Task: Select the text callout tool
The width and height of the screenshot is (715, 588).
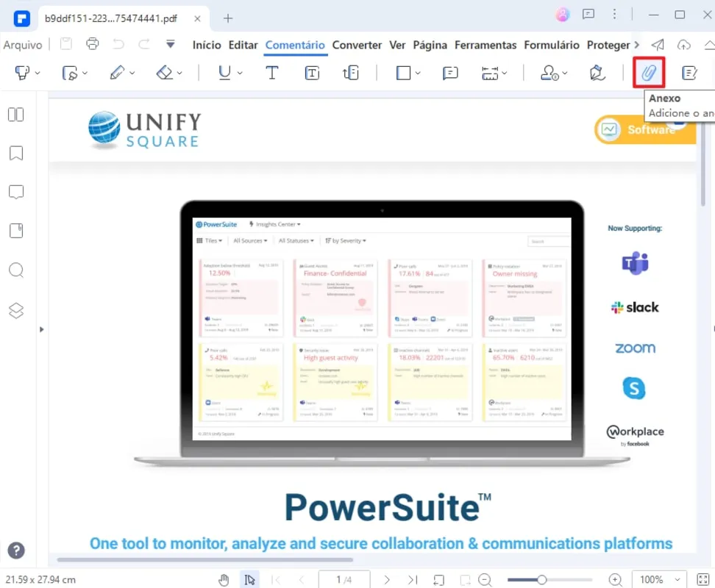Action: click(x=351, y=73)
